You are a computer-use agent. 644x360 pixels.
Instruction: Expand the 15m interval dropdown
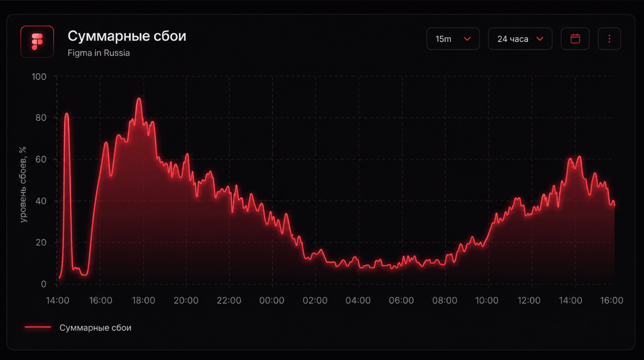(x=453, y=39)
